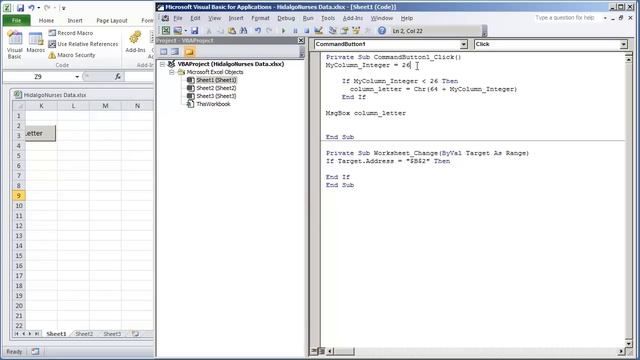
Task: Open Find with the binoculars icon
Action: tap(244, 31)
